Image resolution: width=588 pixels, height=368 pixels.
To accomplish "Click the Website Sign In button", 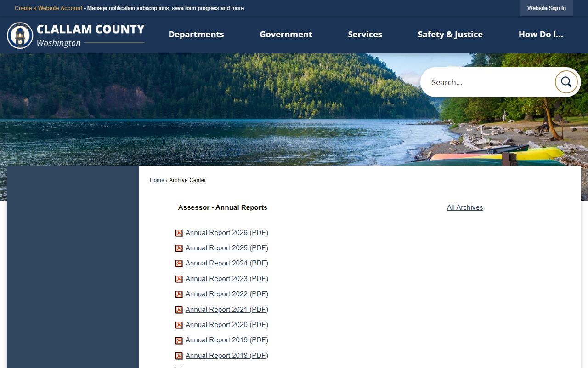I will (x=547, y=8).
